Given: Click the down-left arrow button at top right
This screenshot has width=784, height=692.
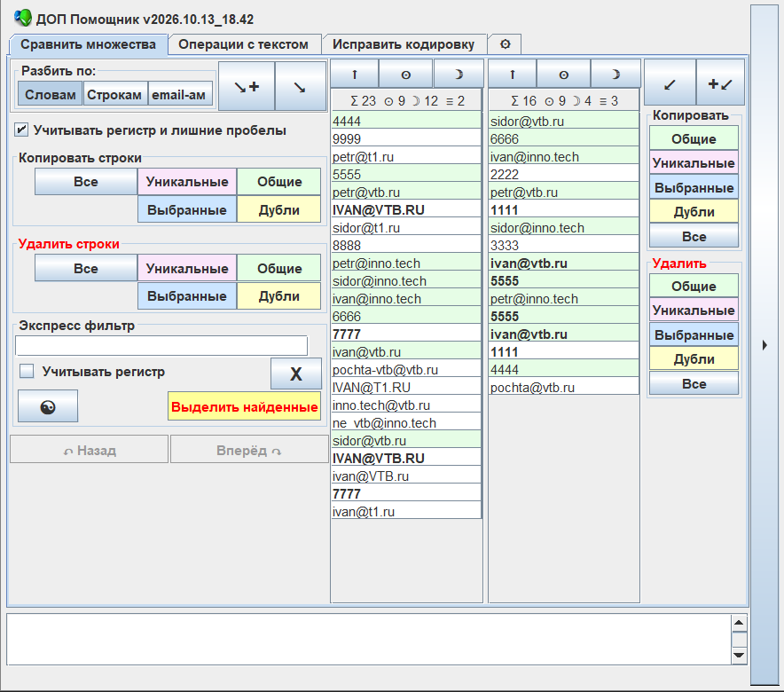Looking at the screenshot, I should coord(670,83).
